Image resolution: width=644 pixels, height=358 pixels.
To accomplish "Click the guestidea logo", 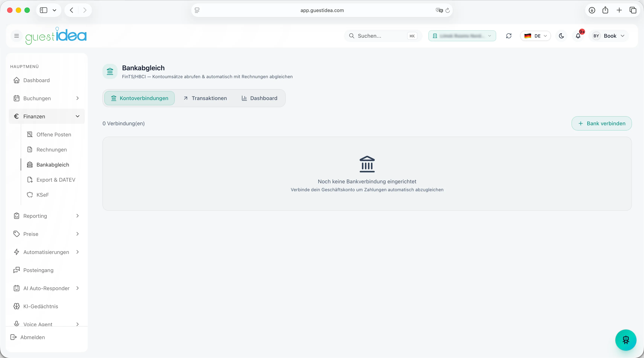I will click(56, 36).
